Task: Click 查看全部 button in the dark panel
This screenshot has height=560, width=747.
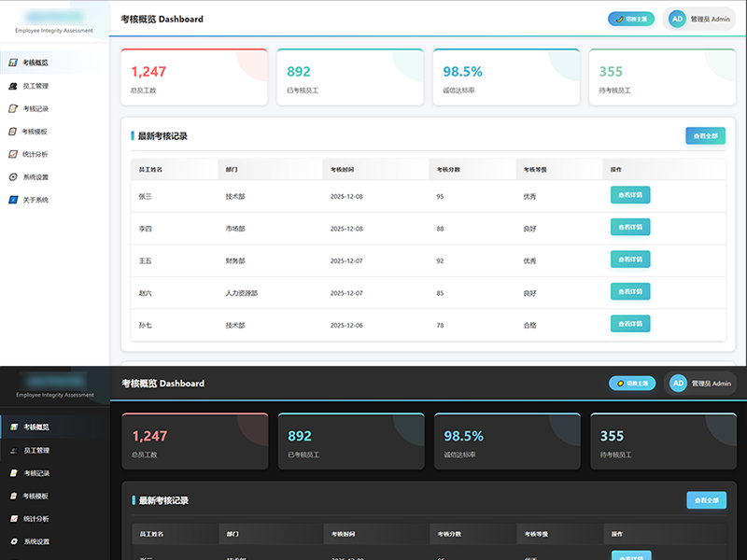Action: (x=706, y=500)
